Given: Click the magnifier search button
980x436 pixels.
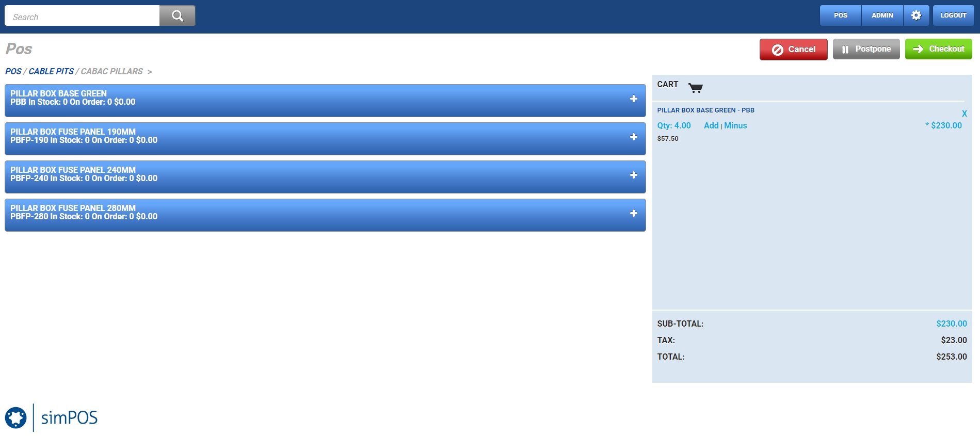Looking at the screenshot, I should click(177, 15).
